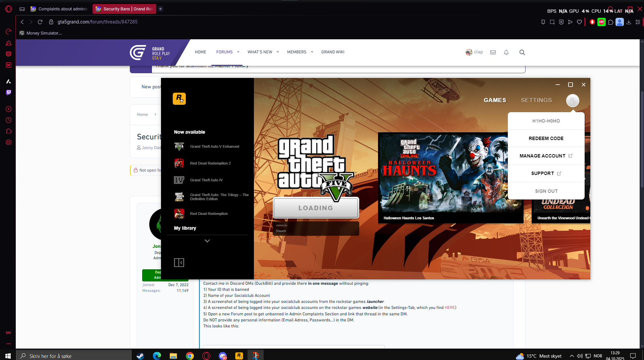644x360 pixels.
Task: Open the forum search magnifier
Action: (x=522, y=52)
